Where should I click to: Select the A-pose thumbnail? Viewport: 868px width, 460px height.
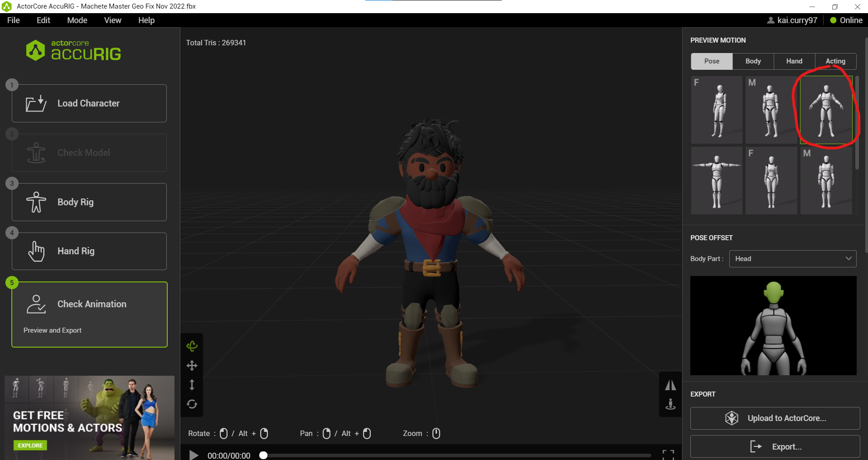click(826, 110)
